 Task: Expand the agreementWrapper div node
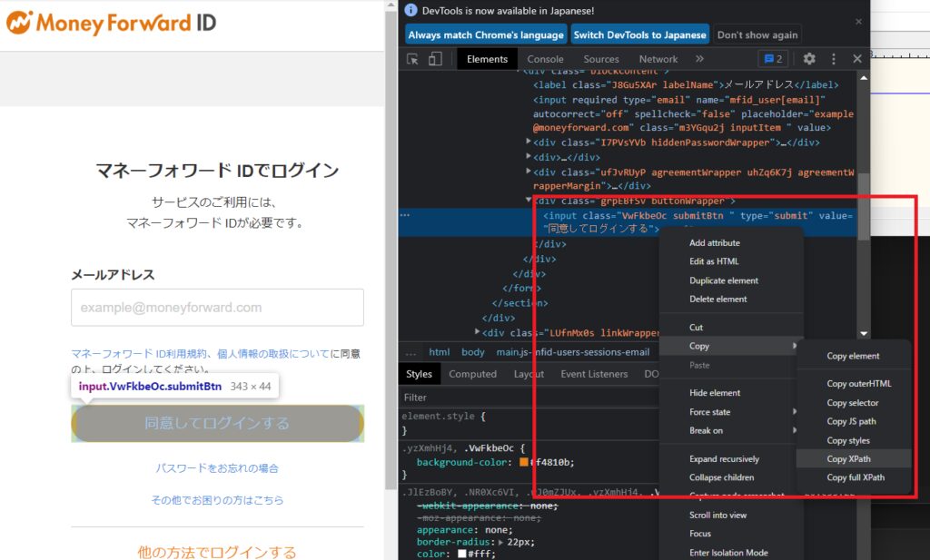pos(528,172)
